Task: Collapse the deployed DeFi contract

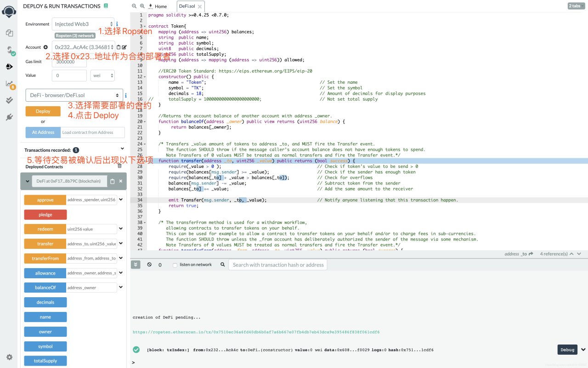Action: (x=27, y=181)
